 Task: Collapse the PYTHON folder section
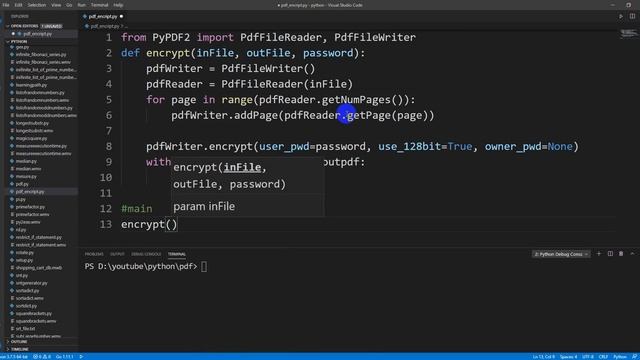point(18,41)
